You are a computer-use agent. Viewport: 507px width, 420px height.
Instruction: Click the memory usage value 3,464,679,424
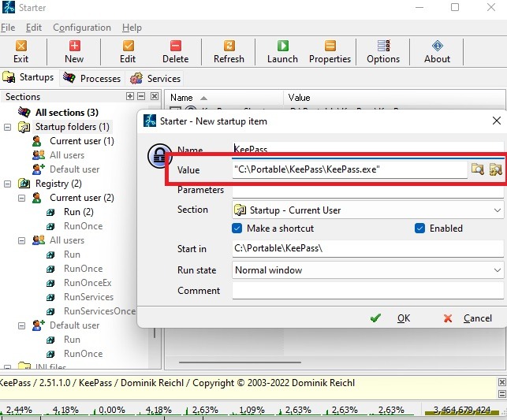(462, 410)
